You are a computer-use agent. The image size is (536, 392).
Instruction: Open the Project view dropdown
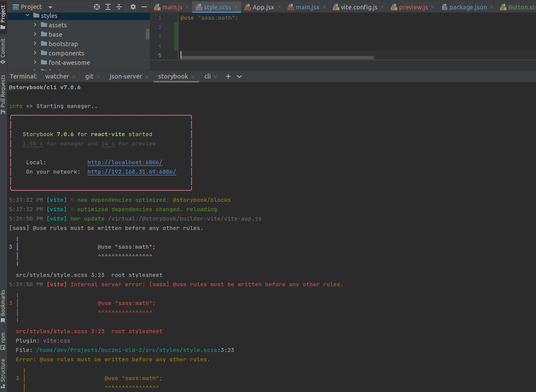(50, 7)
